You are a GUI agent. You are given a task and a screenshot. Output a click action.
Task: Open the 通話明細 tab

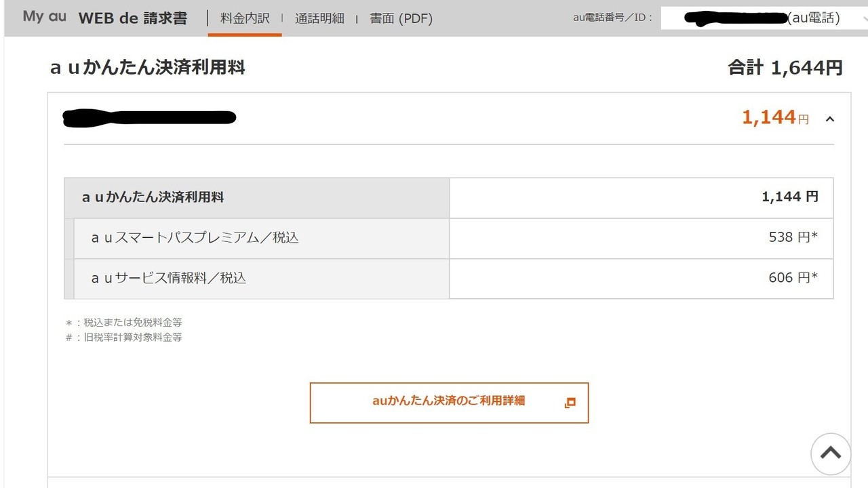point(319,18)
